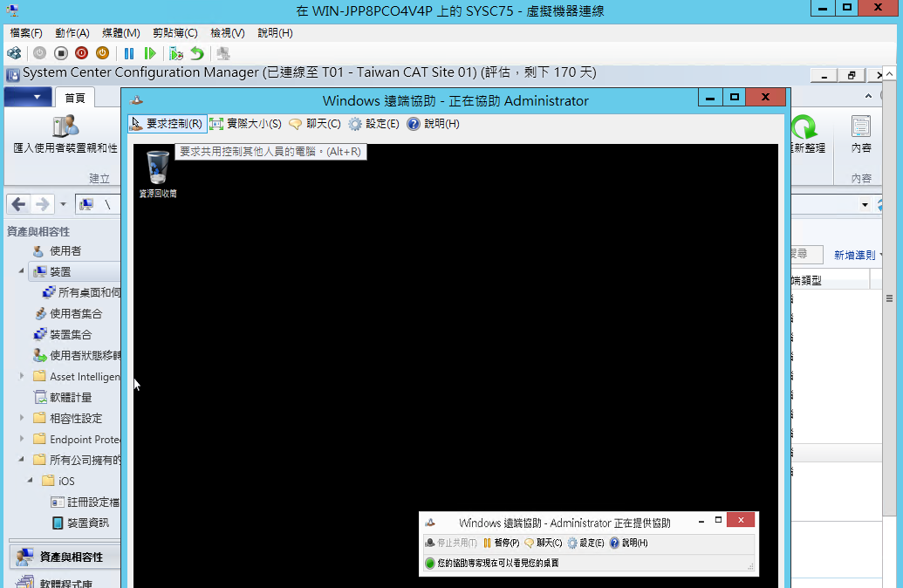Select the 裝置資訊 tree node
The height and width of the screenshot is (588, 903).
coord(80,523)
